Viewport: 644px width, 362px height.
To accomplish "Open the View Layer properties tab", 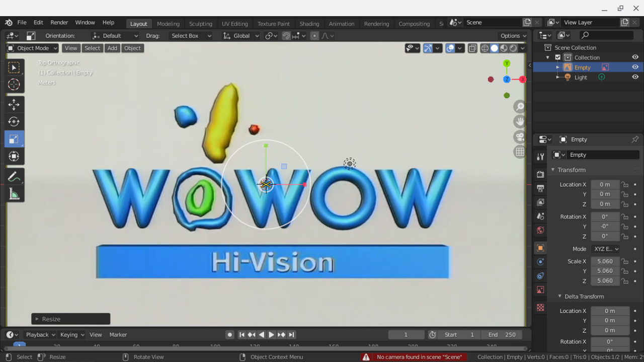I will point(540,202).
